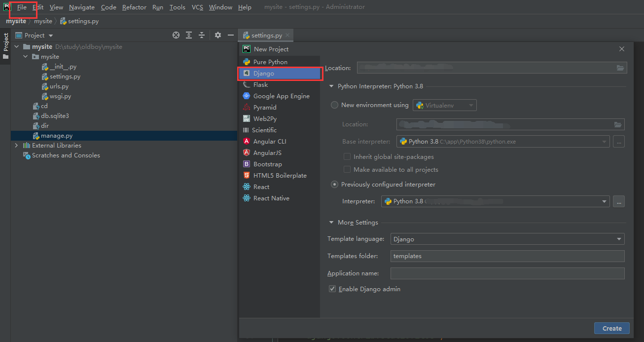Screen dimensions: 644x342
Task: Open the Edit menu
Action: tap(38, 7)
